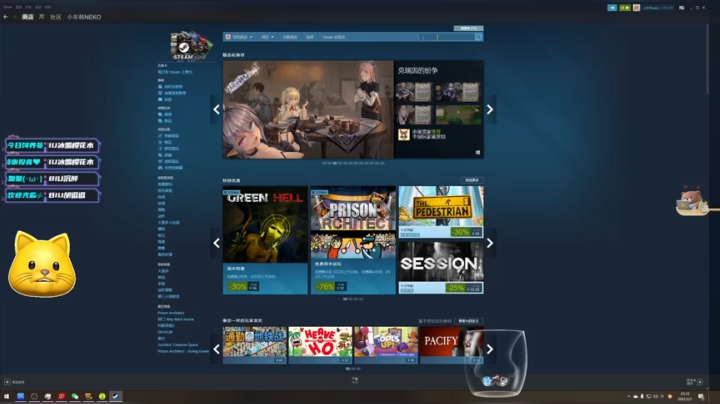Open 热销商品 top sellers link
This screenshot has height=404, width=720.
click(x=172, y=136)
